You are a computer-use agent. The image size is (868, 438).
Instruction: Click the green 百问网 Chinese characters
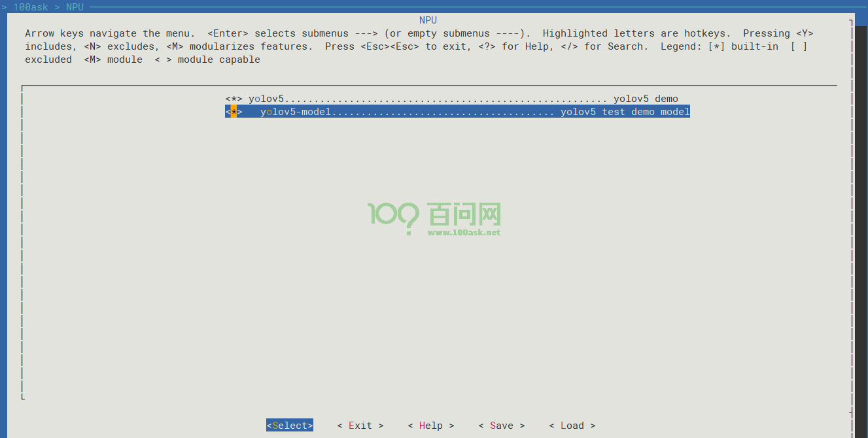(x=464, y=214)
